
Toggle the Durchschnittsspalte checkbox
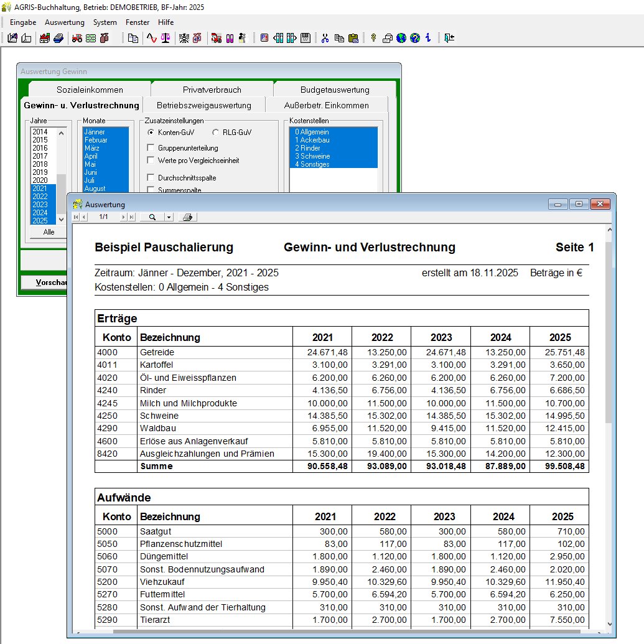click(x=151, y=178)
